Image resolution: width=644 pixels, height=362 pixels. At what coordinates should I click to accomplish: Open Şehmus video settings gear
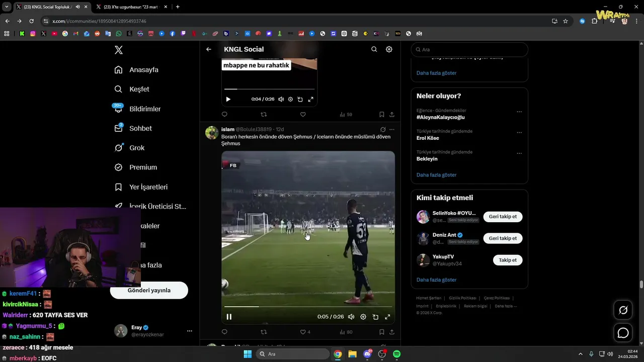(x=363, y=317)
